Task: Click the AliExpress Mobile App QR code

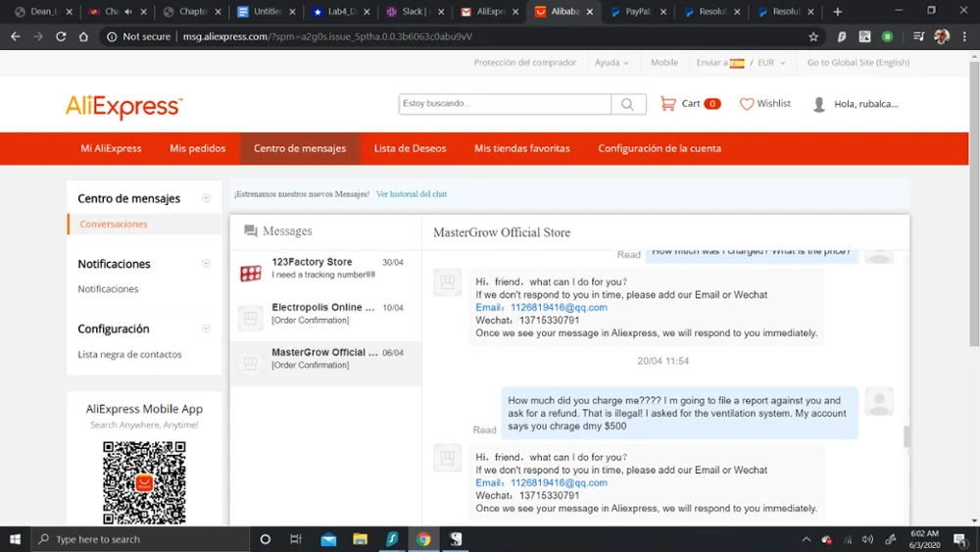Action: pyautogui.click(x=144, y=482)
